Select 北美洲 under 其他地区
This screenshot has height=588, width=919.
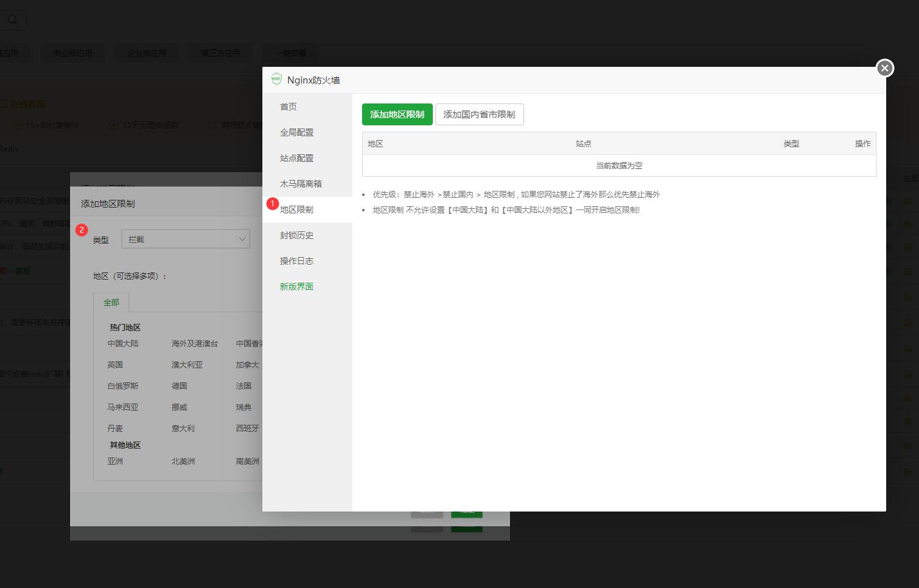[183, 461]
